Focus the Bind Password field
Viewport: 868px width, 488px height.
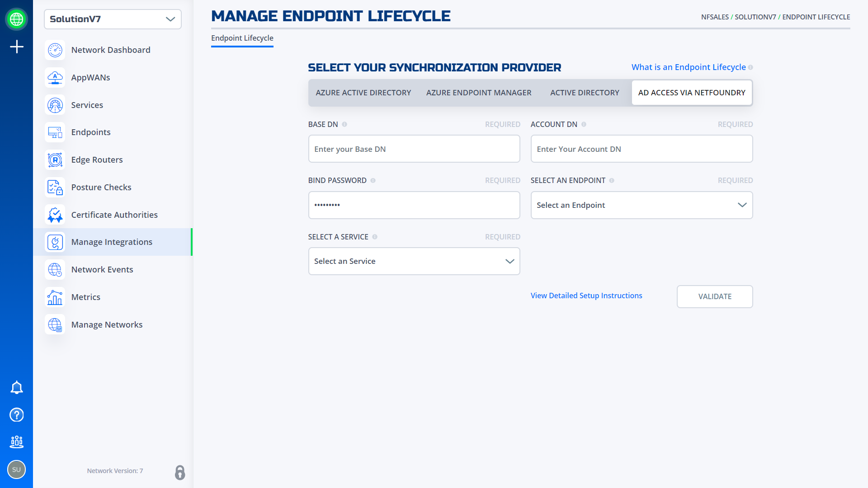[x=414, y=205]
